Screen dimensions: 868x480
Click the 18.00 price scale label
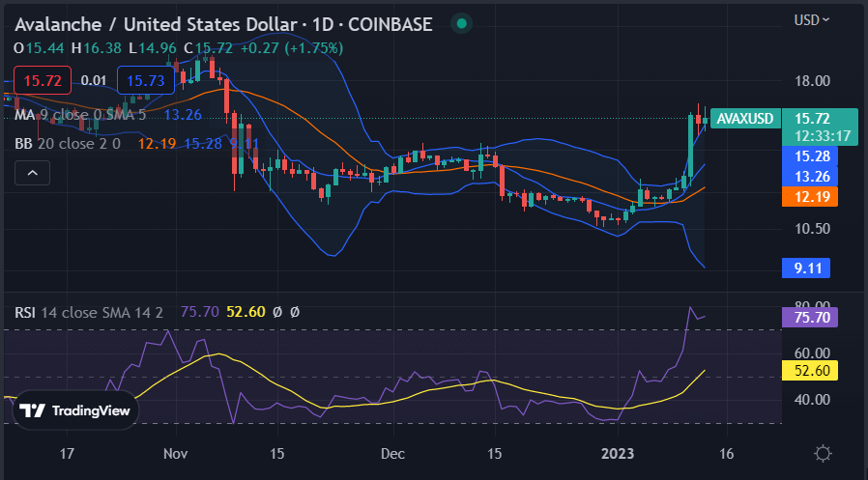pyautogui.click(x=812, y=81)
